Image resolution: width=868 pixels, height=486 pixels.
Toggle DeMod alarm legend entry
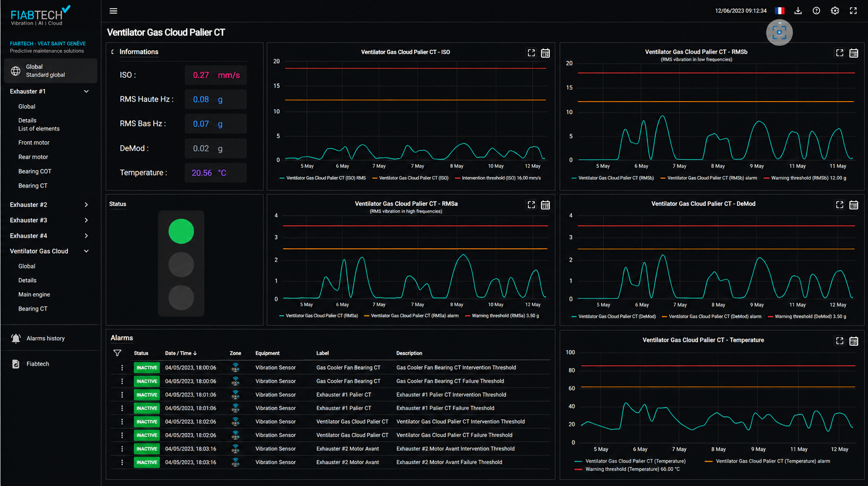(x=712, y=317)
